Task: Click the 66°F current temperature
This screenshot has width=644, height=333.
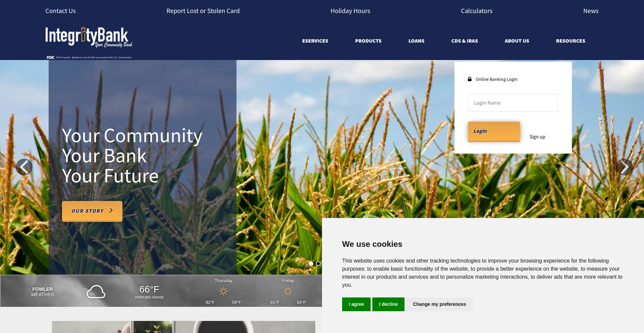Action: 149,289
